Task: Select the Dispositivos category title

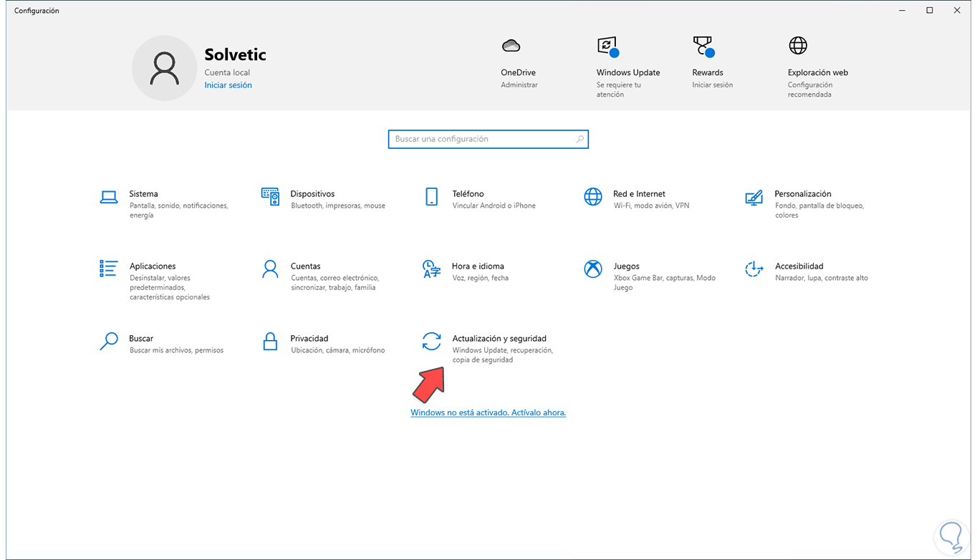Action: click(x=312, y=194)
